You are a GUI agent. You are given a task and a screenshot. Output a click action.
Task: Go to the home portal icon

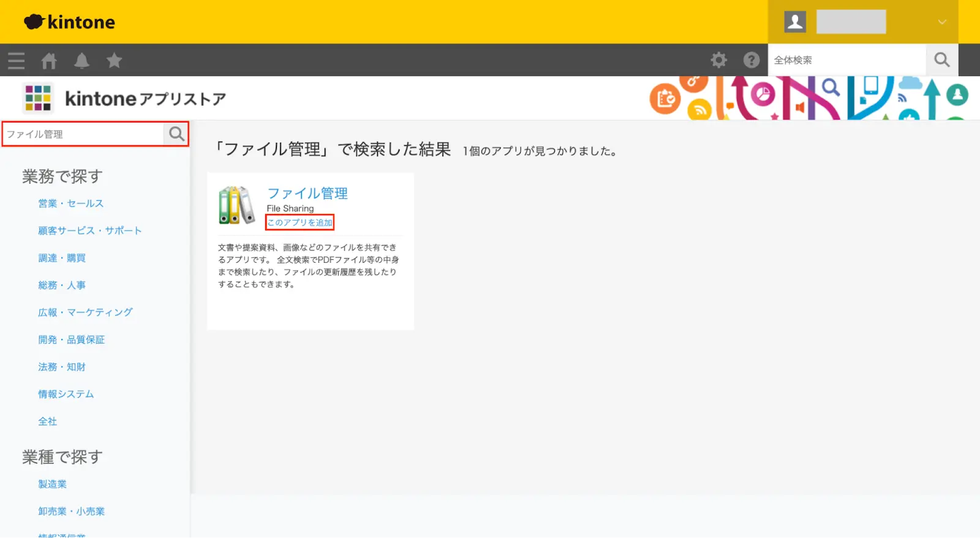coord(49,61)
